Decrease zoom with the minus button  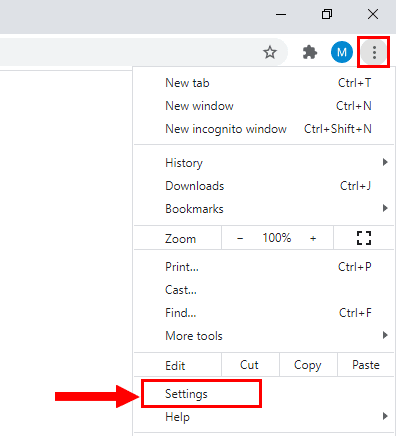(x=240, y=238)
